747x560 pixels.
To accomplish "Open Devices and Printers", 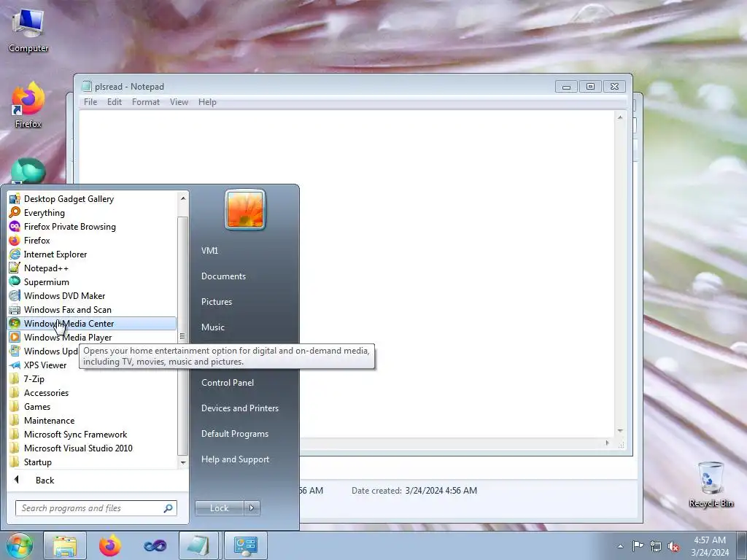I will click(239, 408).
